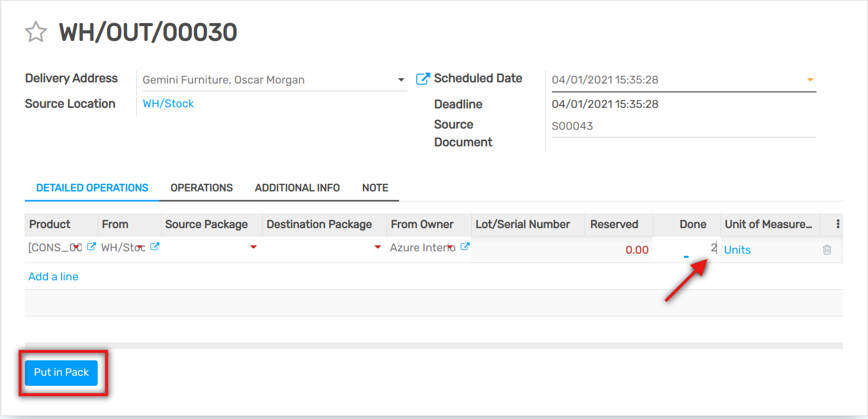The image size is (868, 419).
Task: Mark WH/OUT/00030 as favorite with star
Action: 36,32
